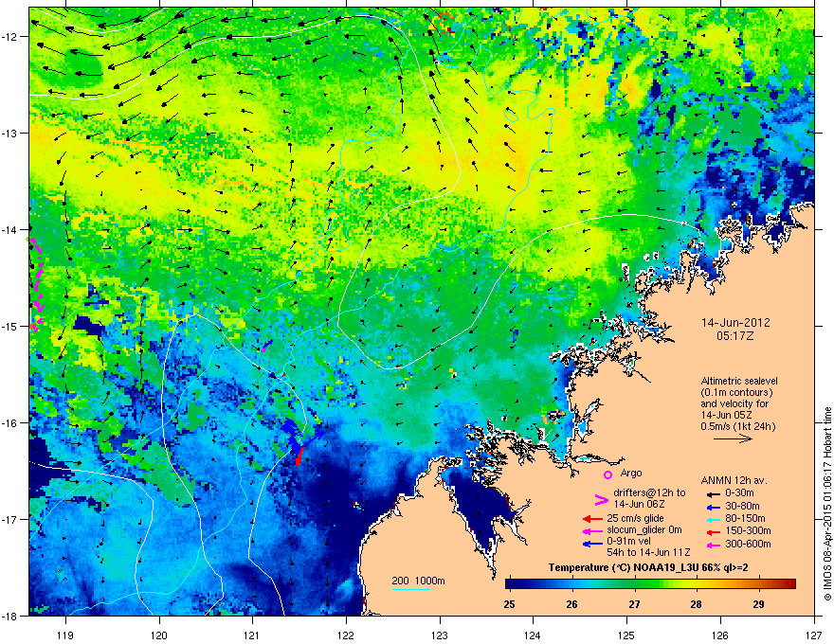Click the red 25 cm/s glide legend arrow
This screenshot has height=644, width=834.
(592, 519)
